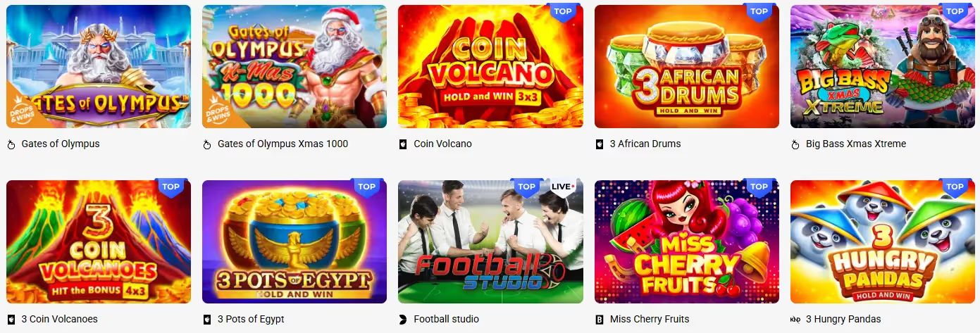Viewport: 980px width, 333px height.
Task: Click provider icon beside Football studio label
Action: pyautogui.click(x=403, y=320)
